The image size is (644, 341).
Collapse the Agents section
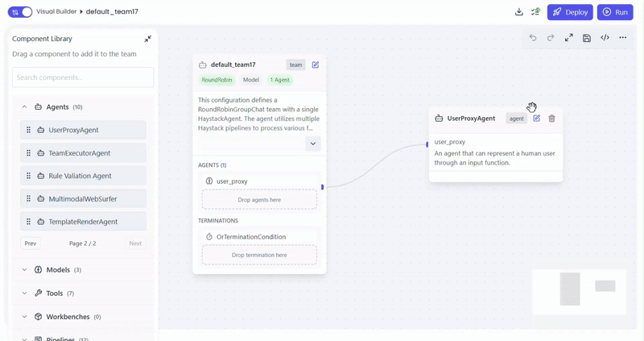(x=25, y=106)
